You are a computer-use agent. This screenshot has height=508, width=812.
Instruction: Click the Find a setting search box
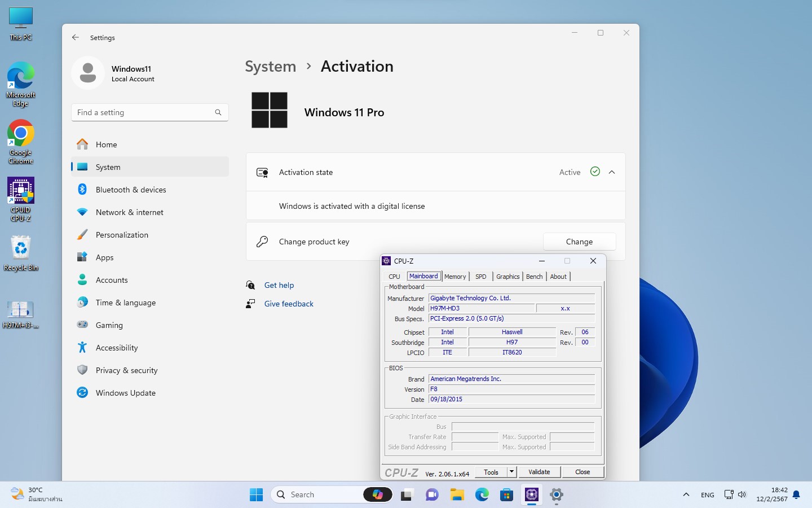(150, 112)
